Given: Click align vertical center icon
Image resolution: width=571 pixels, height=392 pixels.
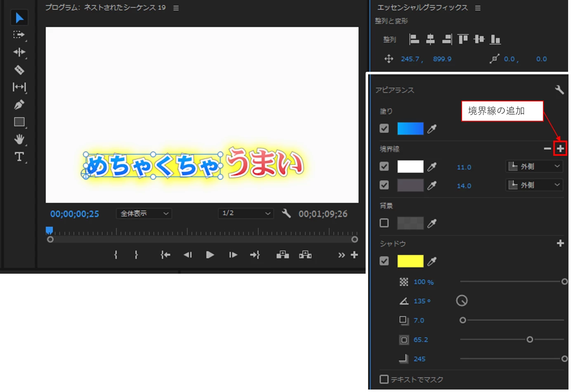Looking at the screenshot, I should click(479, 39).
